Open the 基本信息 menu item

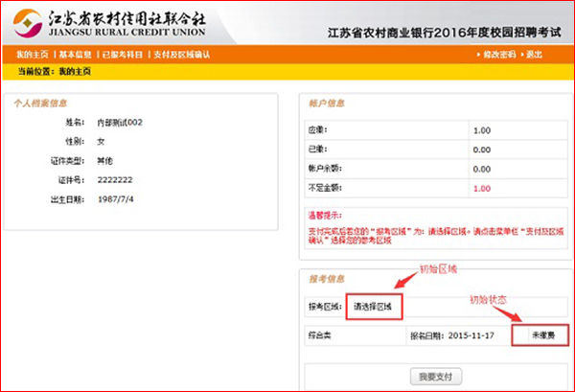pyautogui.click(x=75, y=55)
